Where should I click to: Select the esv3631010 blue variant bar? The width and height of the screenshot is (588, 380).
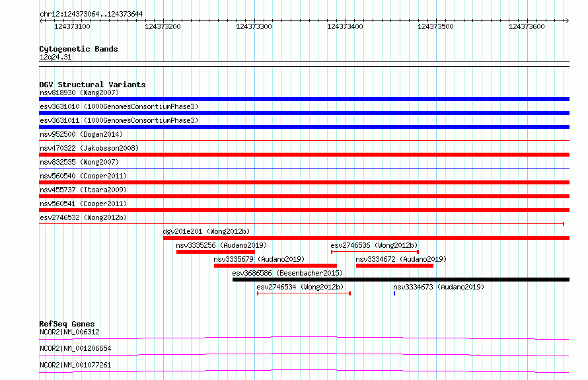tap(304, 113)
